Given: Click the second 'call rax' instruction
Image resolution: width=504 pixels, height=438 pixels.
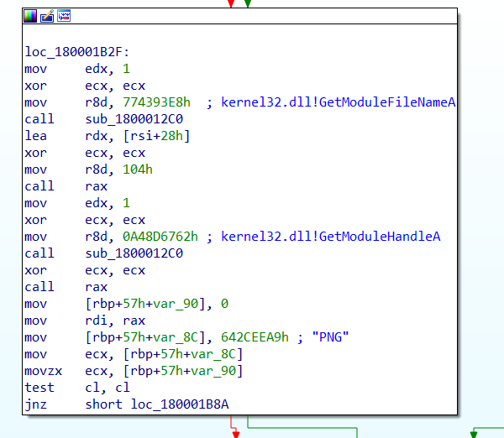Looking at the screenshot, I should tap(66, 287).
